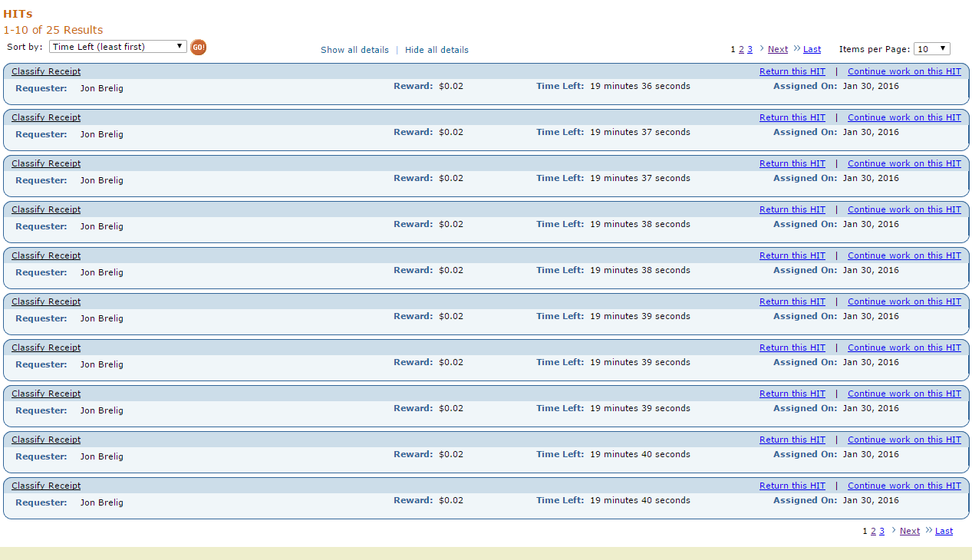This screenshot has width=972, height=560.
Task: Click the Last link above the HIT list
Action: click(x=812, y=49)
